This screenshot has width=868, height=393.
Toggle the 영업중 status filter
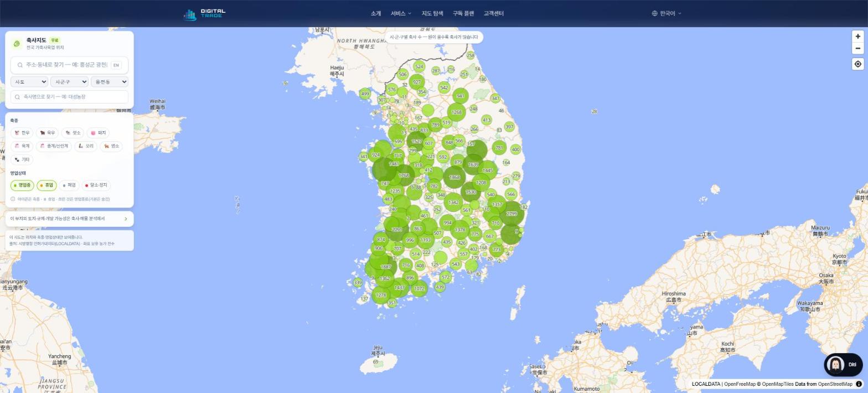pos(22,185)
